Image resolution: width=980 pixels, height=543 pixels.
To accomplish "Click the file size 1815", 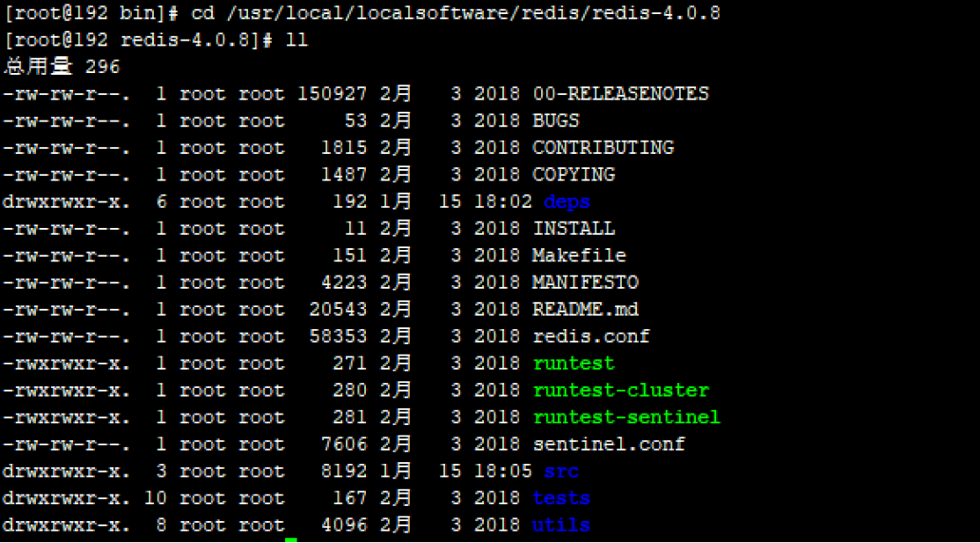I will pos(344,148).
